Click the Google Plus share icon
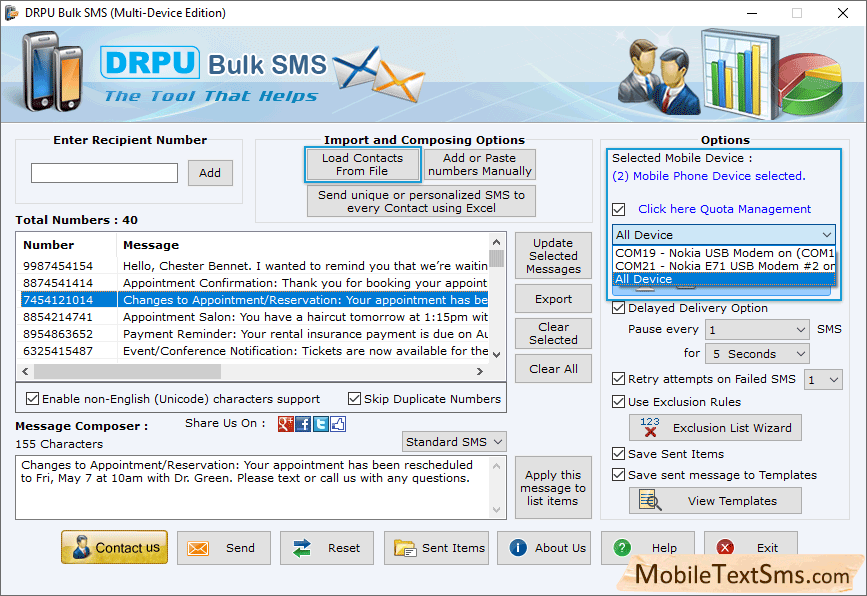Screen dimensions: 867x596 pyautogui.click(x=285, y=424)
